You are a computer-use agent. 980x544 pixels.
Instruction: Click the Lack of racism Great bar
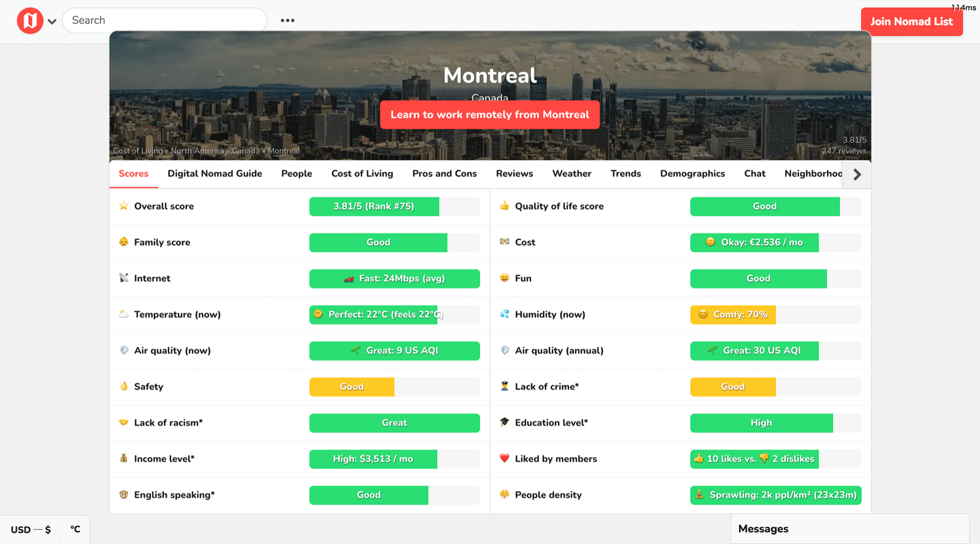tap(395, 423)
